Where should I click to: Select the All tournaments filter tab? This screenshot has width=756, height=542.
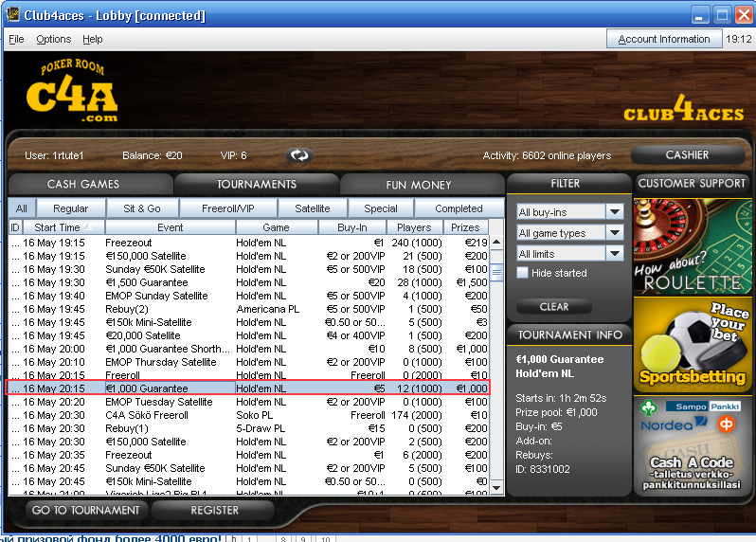coord(21,208)
